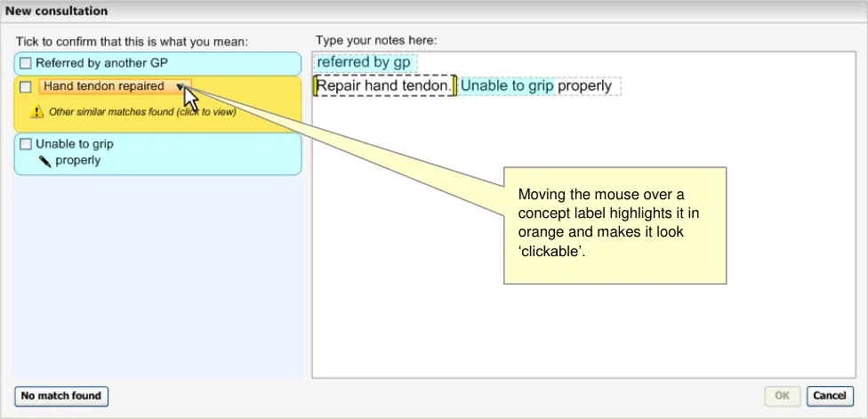This screenshot has width=868, height=419.
Task: Select the orange 'Hand tendon repaired' concept label
Action: [104, 86]
